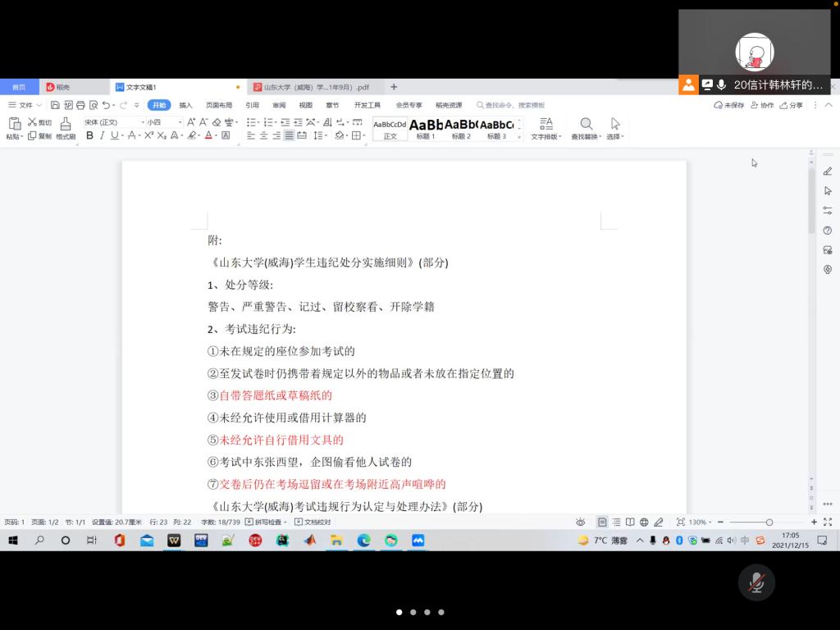The height and width of the screenshot is (630, 840).
Task: Switch to the 插入 ribbon tab
Action: click(x=185, y=105)
